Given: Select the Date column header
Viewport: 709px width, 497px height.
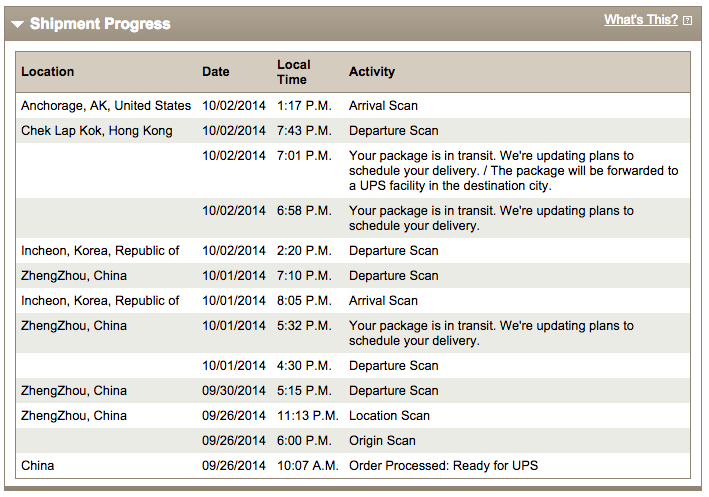Looking at the screenshot, I should click(216, 71).
